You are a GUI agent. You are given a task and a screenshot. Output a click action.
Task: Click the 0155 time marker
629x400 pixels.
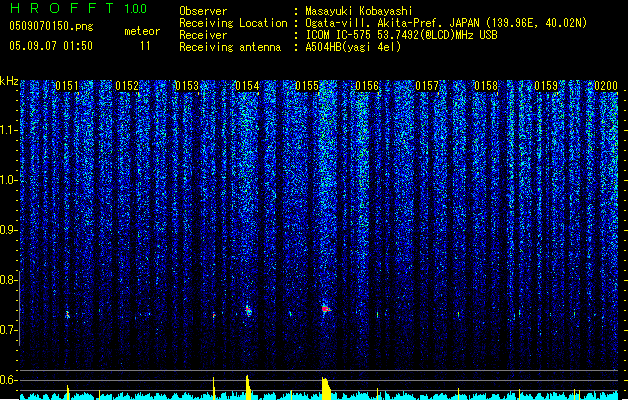(x=307, y=86)
